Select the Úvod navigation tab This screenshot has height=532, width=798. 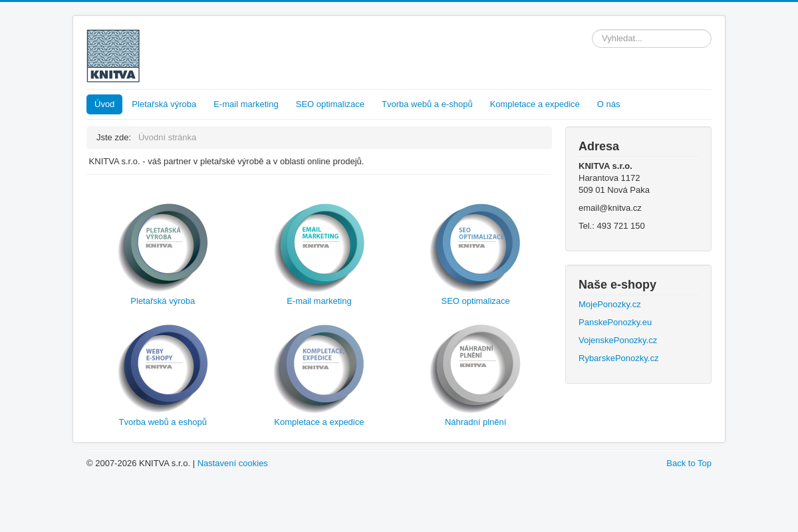coord(104,104)
